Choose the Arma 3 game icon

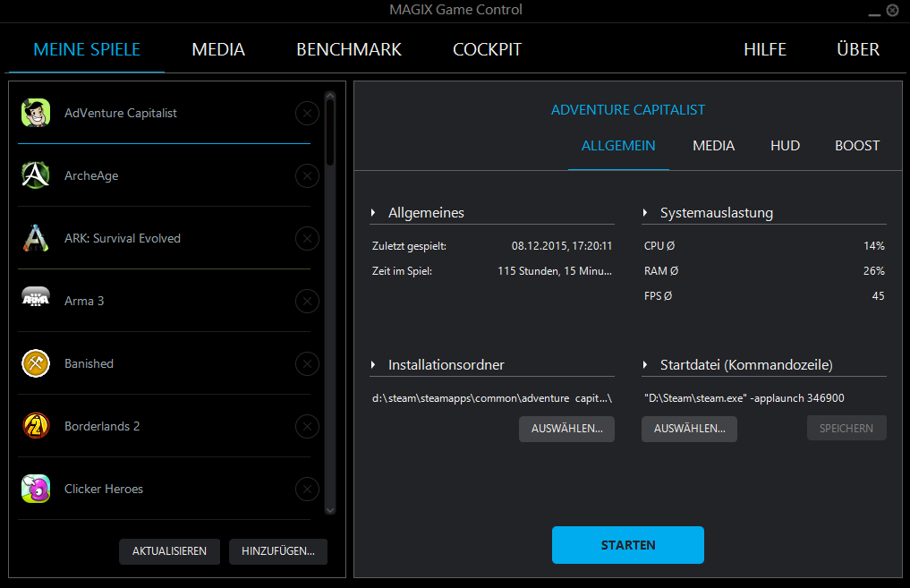(x=36, y=301)
